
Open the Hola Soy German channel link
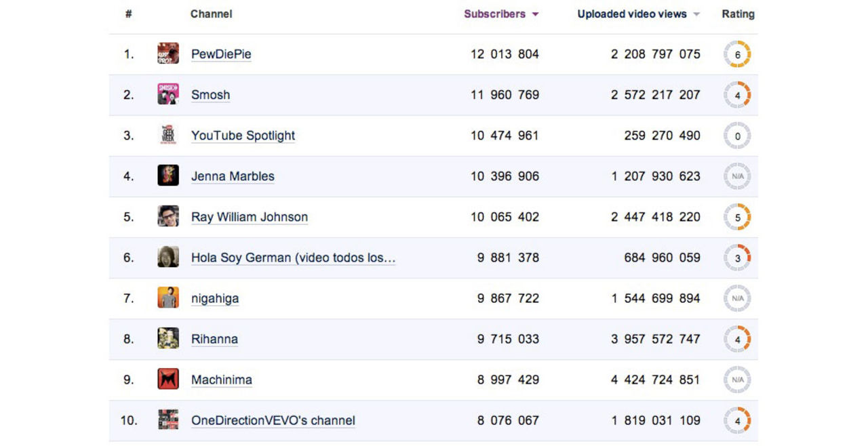293,258
